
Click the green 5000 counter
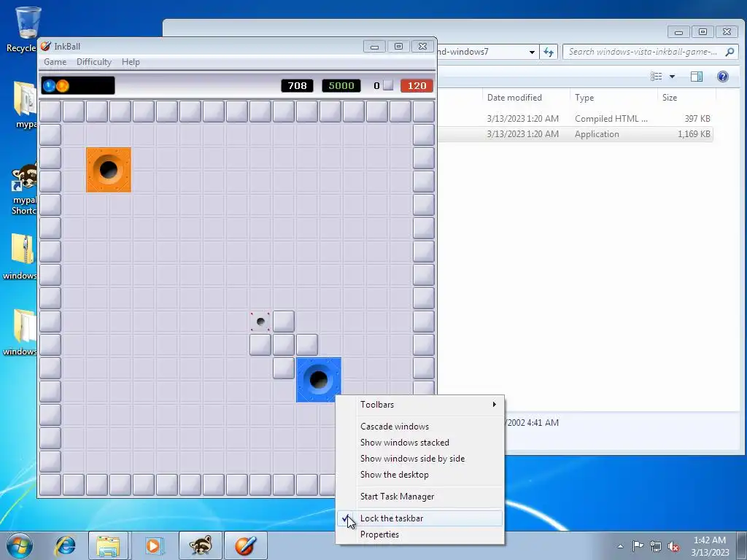[341, 86]
